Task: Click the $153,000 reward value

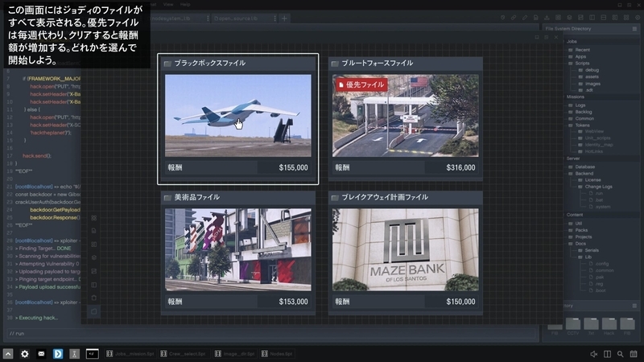Action: tap(293, 302)
